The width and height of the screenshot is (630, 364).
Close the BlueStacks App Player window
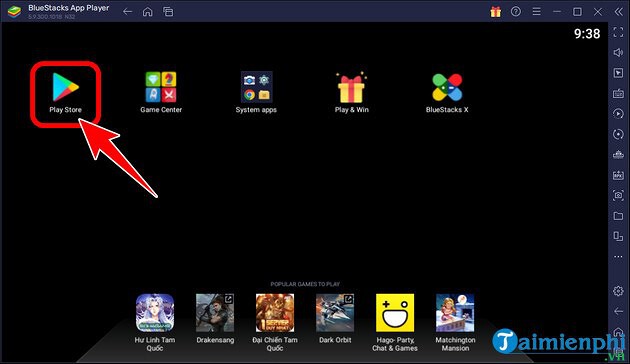pos(598,12)
